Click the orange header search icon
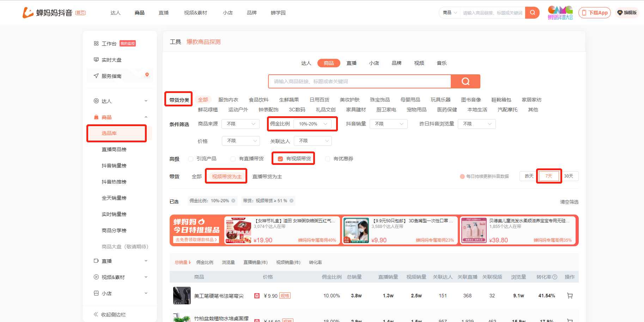The width and height of the screenshot is (644, 322). click(x=532, y=13)
